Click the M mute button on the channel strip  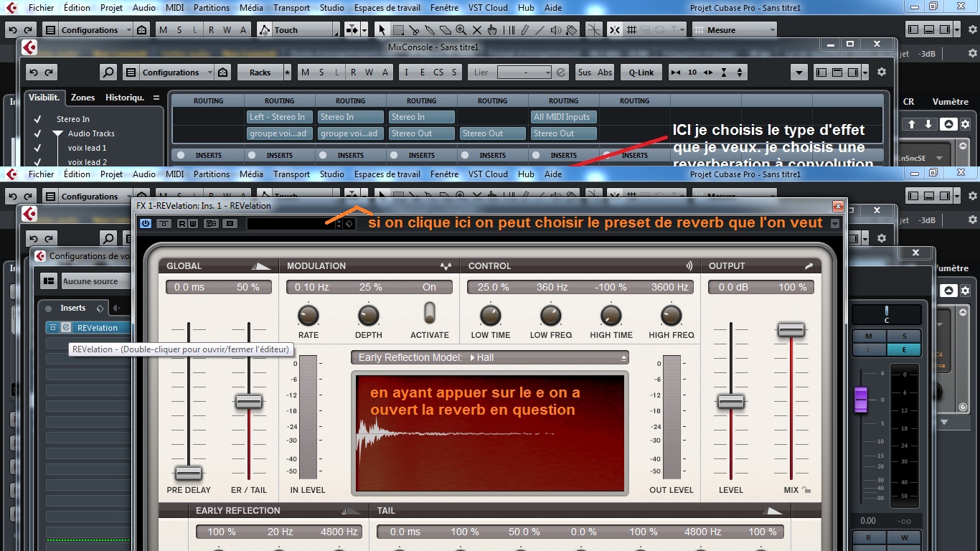[x=869, y=336]
